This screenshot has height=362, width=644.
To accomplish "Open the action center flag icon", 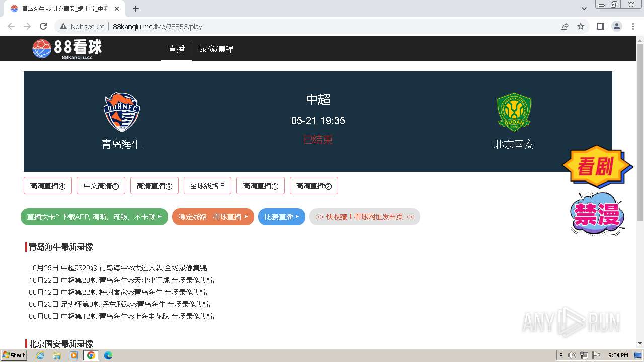I will click(x=596, y=355).
